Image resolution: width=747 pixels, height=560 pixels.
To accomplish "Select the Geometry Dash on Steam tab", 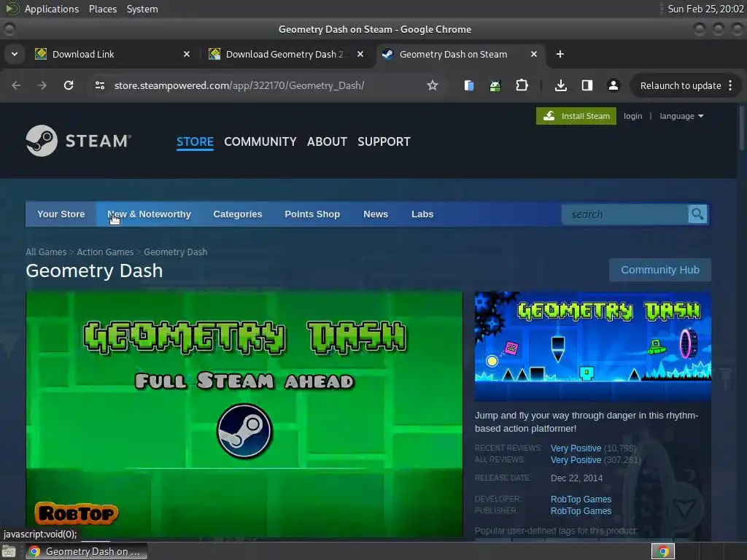I will coord(461,54).
